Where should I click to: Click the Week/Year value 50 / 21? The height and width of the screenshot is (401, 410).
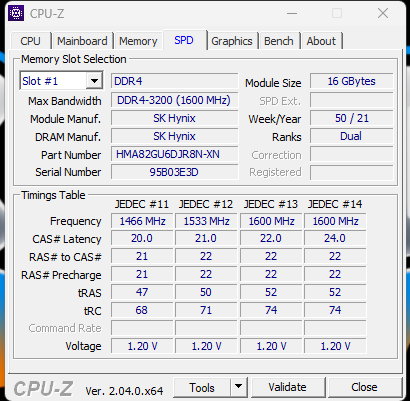pyautogui.click(x=351, y=118)
